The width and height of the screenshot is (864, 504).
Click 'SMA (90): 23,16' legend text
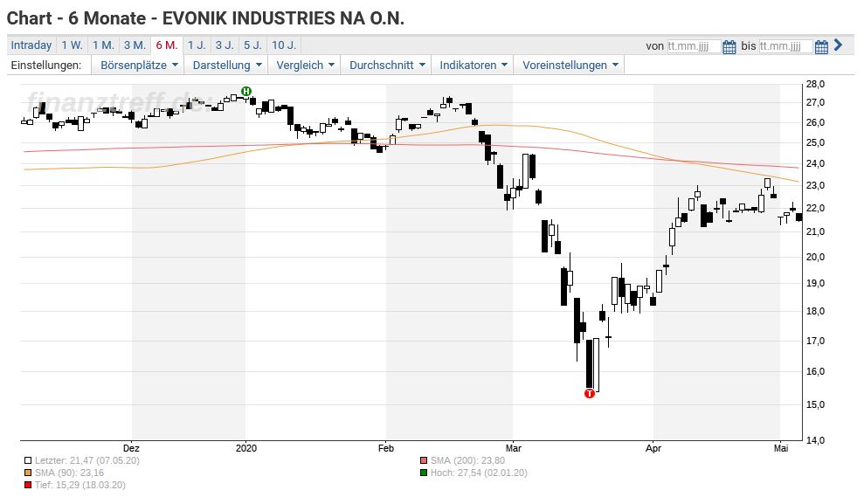pyautogui.click(x=69, y=473)
